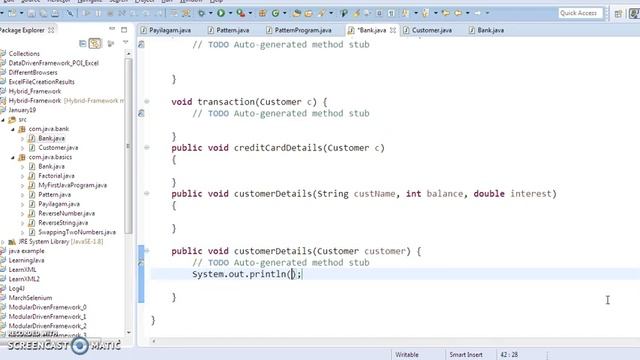The height and width of the screenshot is (360, 640).
Task: Toggle Block Selection Mode icon
Action: 379,13
